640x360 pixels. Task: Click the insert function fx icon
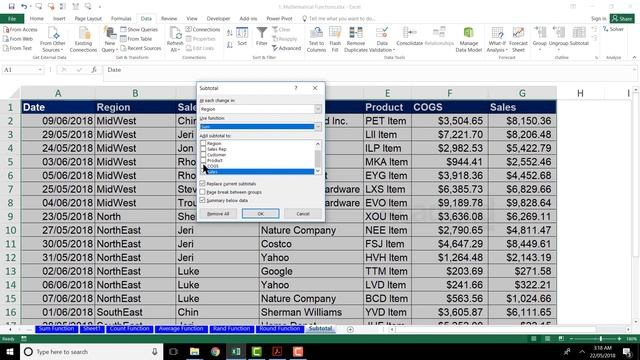[94, 70]
